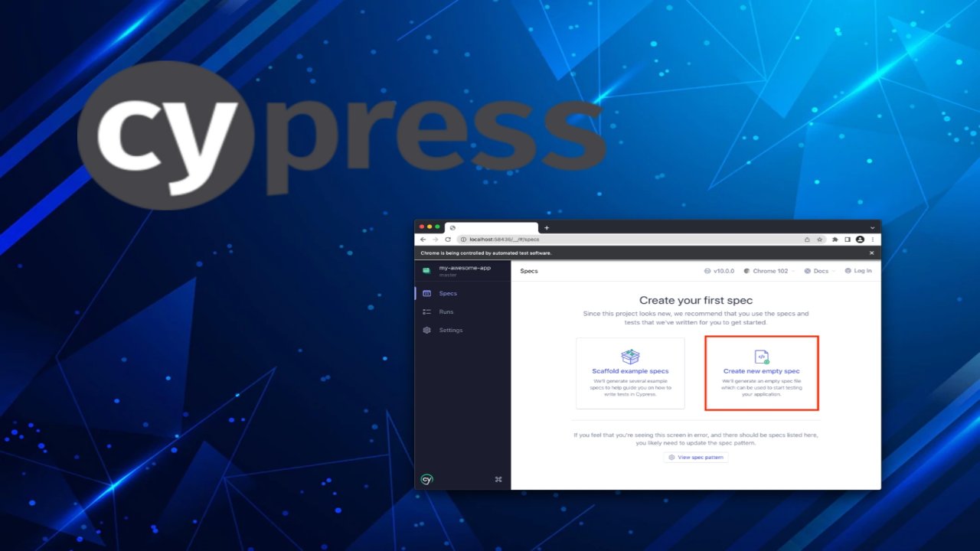Choose the Create new empty spec card

[762, 373]
